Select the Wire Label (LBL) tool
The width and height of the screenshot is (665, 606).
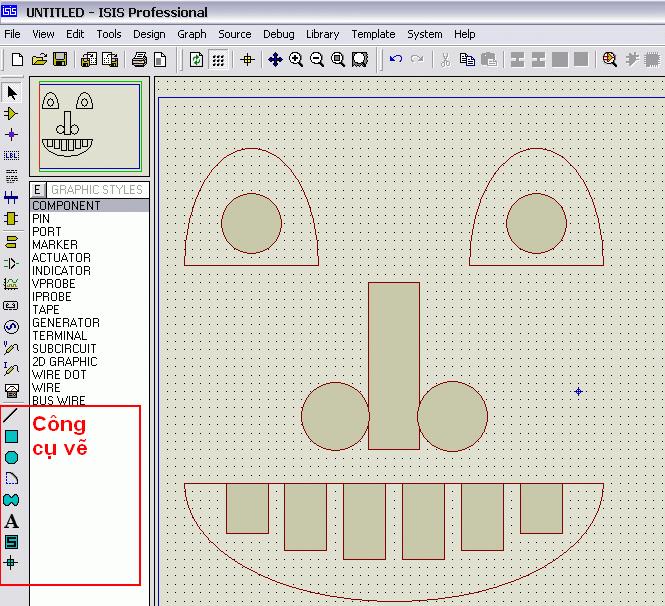[x=11, y=155]
